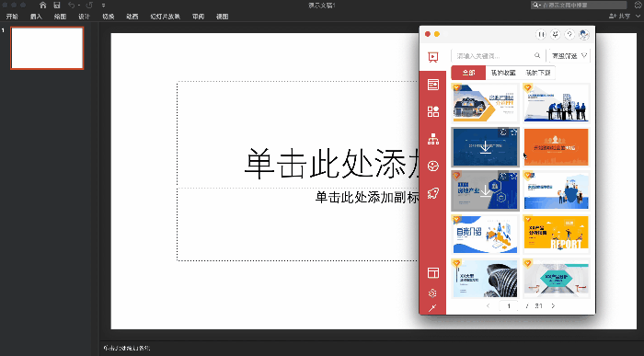Click the pin icon at sidebar bottom
The image size is (644, 356).
click(x=432, y=308)
